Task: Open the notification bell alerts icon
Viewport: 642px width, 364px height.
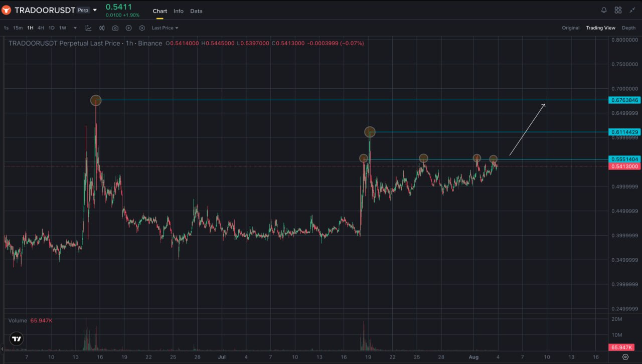Action: pos(604,10)
